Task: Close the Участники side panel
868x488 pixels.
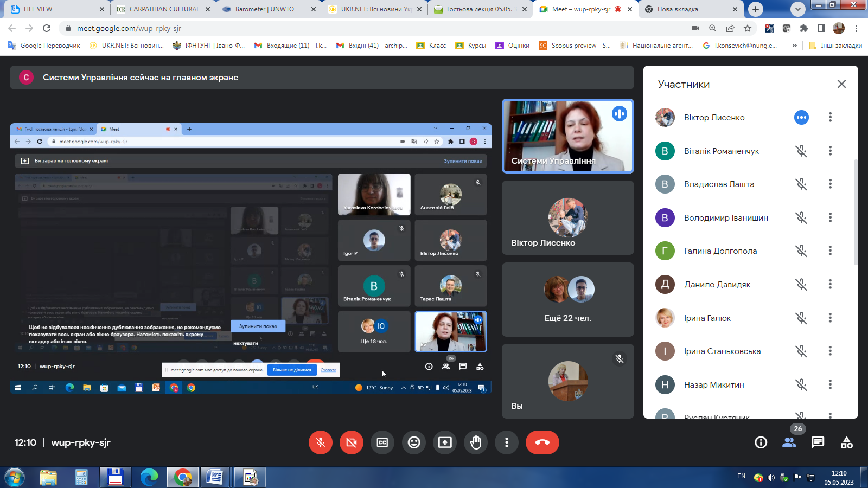Action: point(841,84)
